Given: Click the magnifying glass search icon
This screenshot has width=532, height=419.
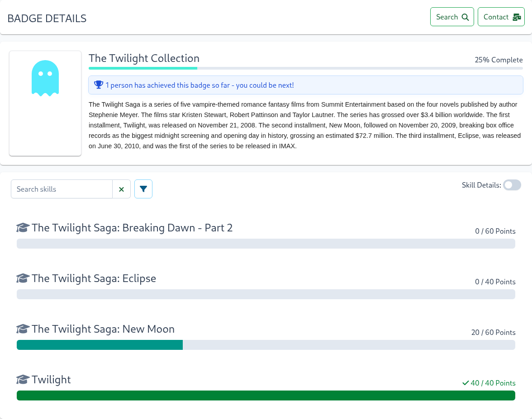Looking at the screenshot, I should pos(465,17).
